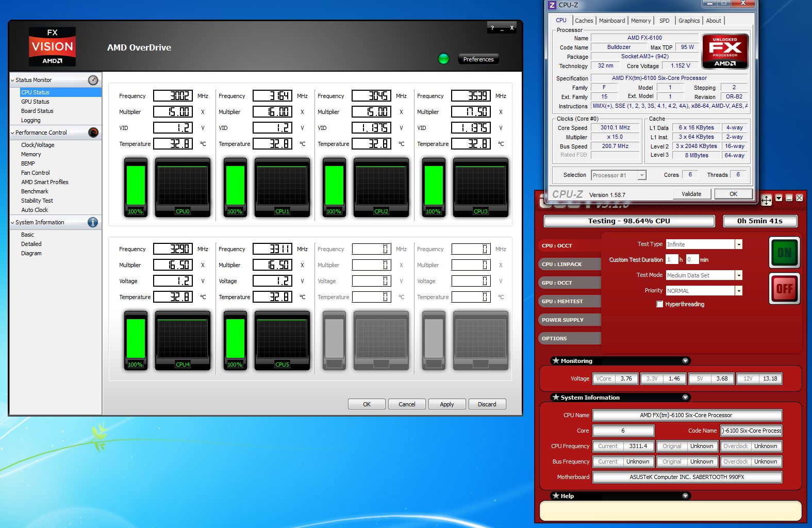Open Stability Test in the sidebar
This screenshot has height=528, width=812.
coord(37,201)
